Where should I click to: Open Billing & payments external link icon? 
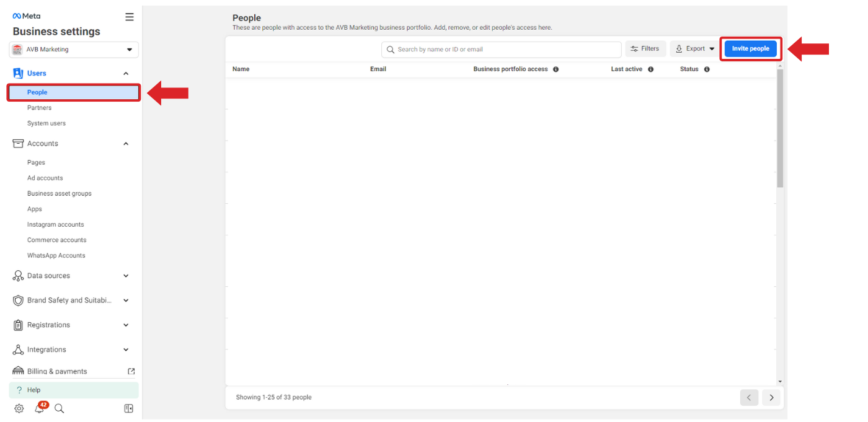[131, 371]
